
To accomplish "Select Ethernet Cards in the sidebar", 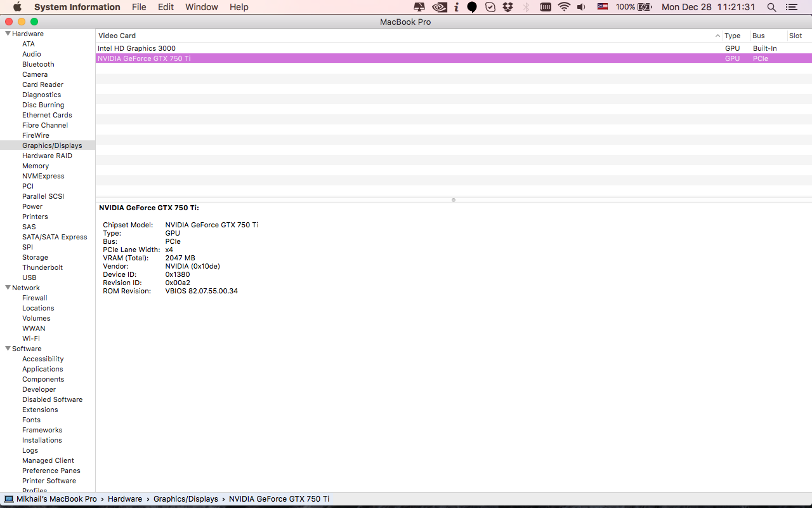I will 48,115.
